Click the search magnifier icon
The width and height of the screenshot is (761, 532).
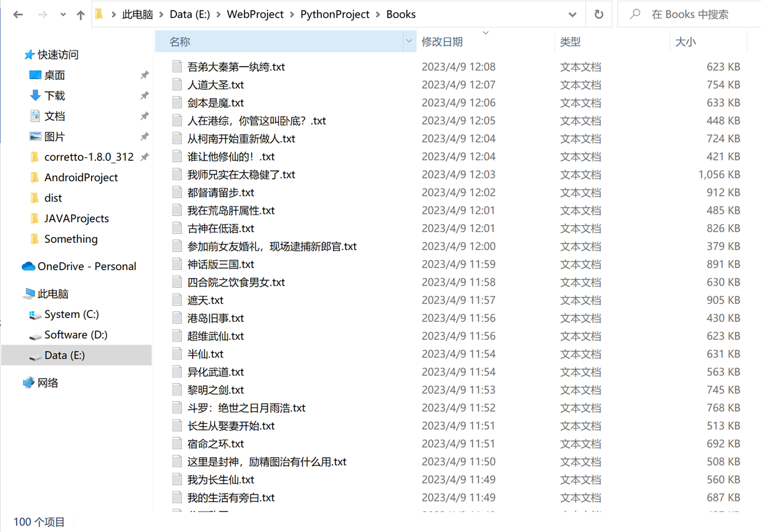634,14
